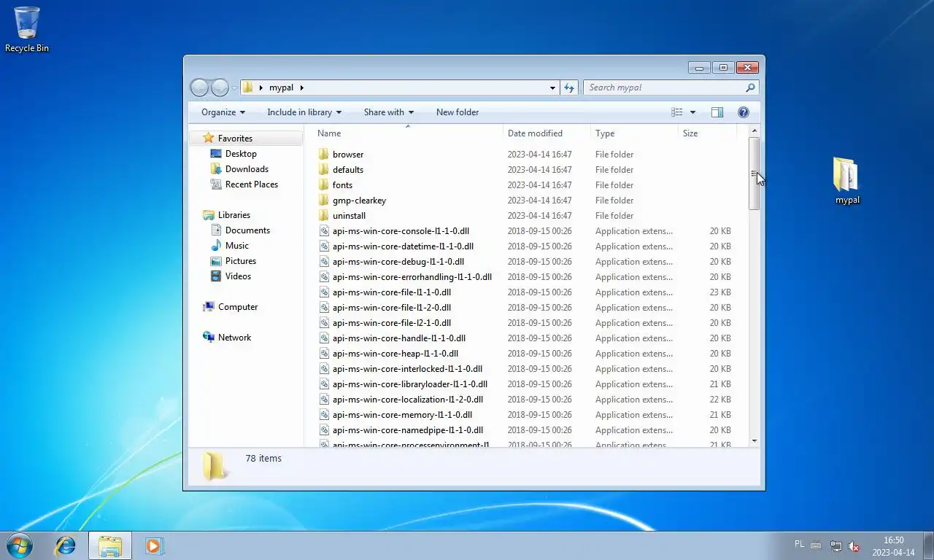Click the on-screen keyboard tray icon

coord(816,545)
